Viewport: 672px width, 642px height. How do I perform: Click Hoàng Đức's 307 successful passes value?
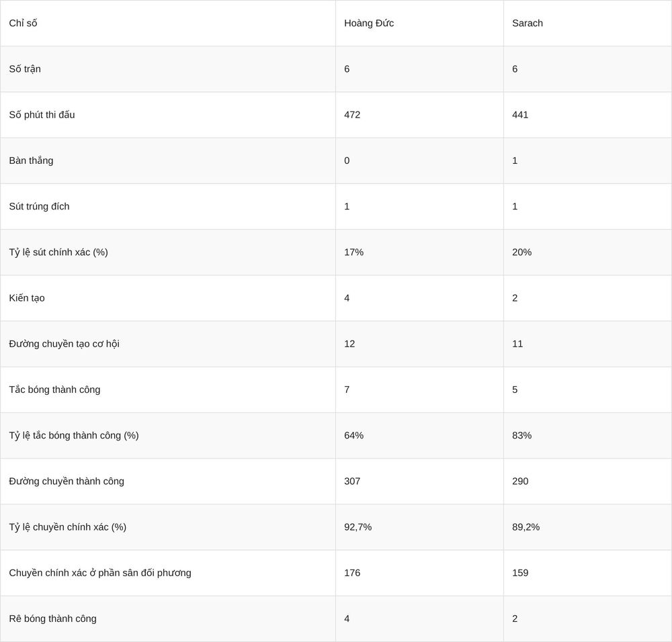pos(352,481)
